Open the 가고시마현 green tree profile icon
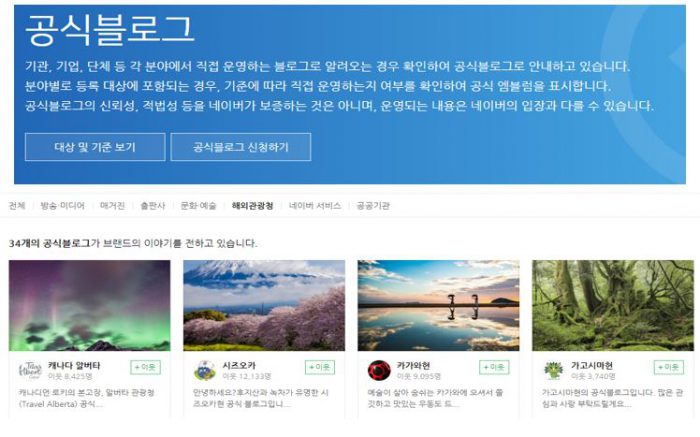The image size is (700, 437). 554,370
